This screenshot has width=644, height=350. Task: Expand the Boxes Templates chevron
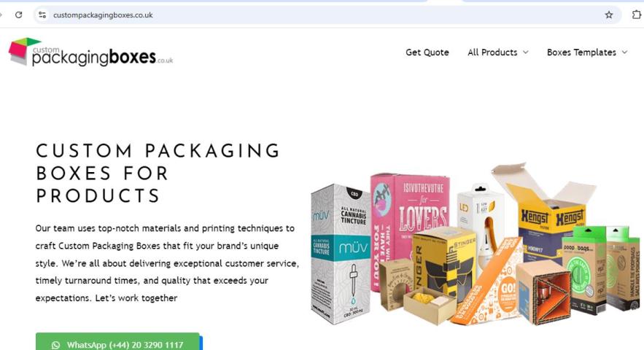[624, 52]
